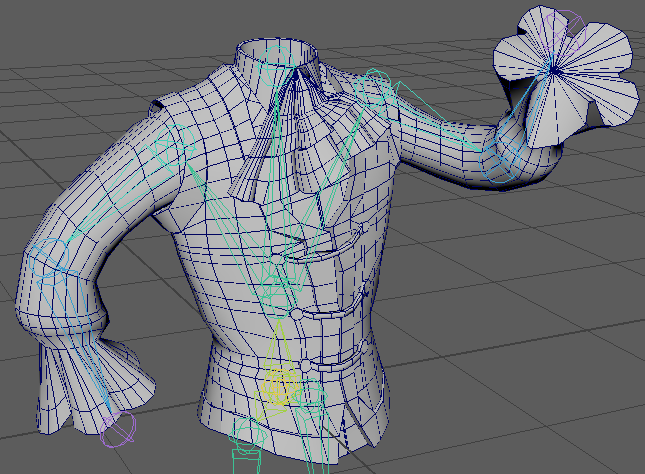
Task: Pick the flared ruffled cuff of the lowered sleeve
Action: tap(95, 385)
